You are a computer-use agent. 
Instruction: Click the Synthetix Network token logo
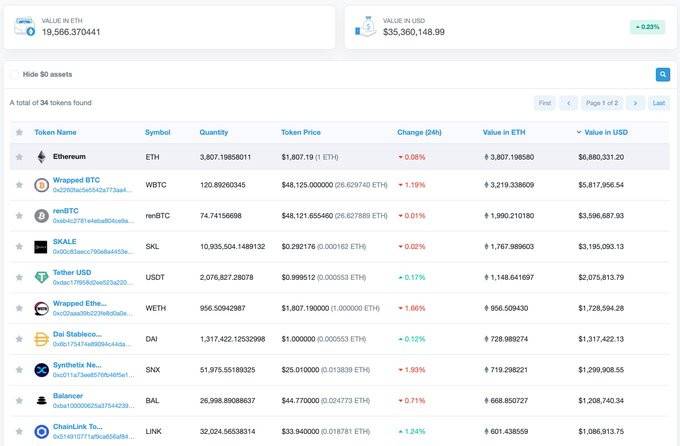point(41,370)
